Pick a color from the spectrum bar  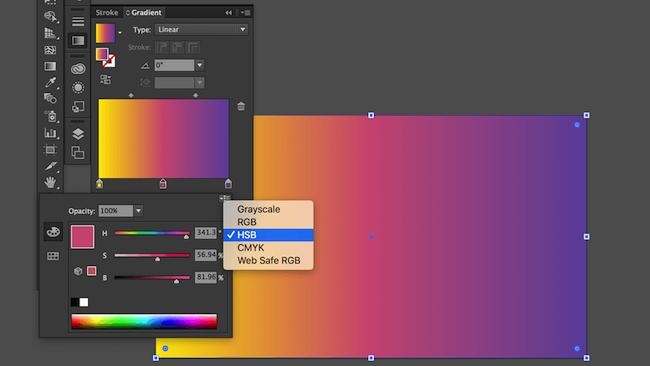click(x=144, y=322)
